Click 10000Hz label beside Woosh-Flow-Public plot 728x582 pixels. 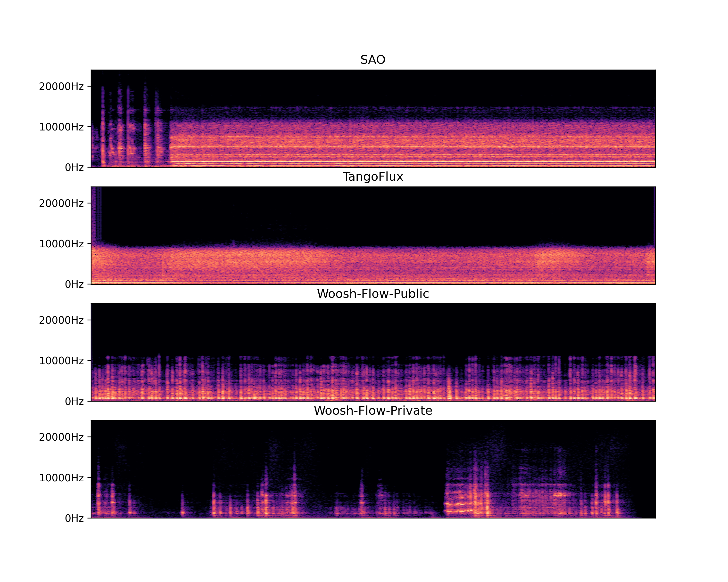61,361
